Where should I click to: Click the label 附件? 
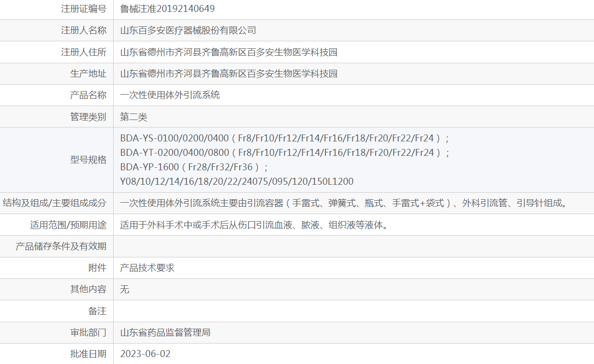[97, 268]
